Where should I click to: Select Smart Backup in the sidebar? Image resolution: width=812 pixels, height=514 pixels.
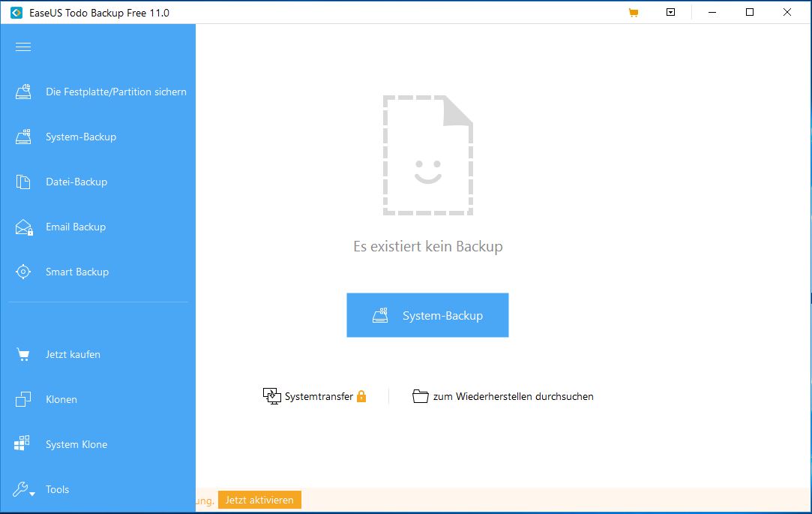[77, 272]
